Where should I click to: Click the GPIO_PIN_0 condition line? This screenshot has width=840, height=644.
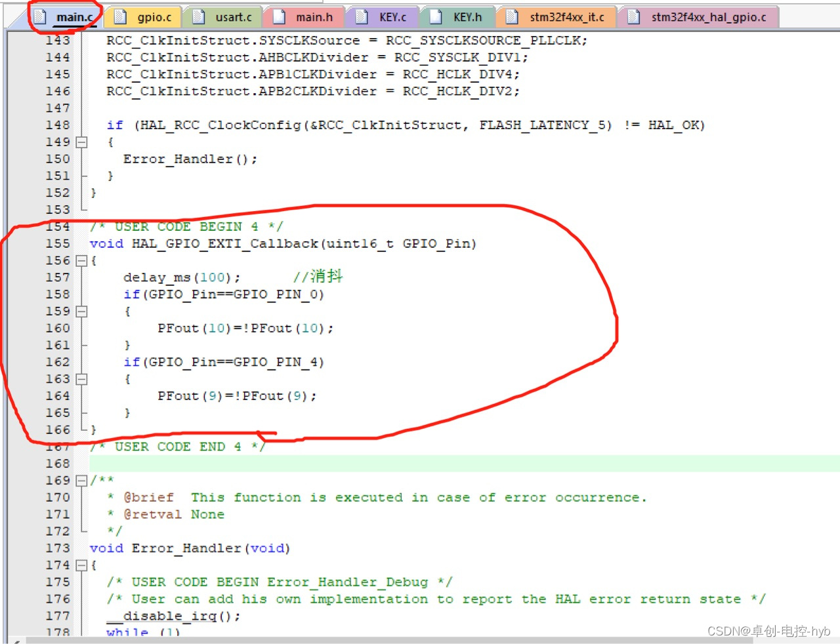224,294
